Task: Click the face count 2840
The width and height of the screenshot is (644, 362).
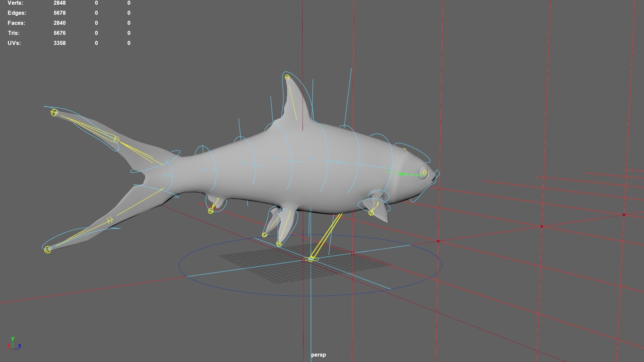Action: (59, 23)
